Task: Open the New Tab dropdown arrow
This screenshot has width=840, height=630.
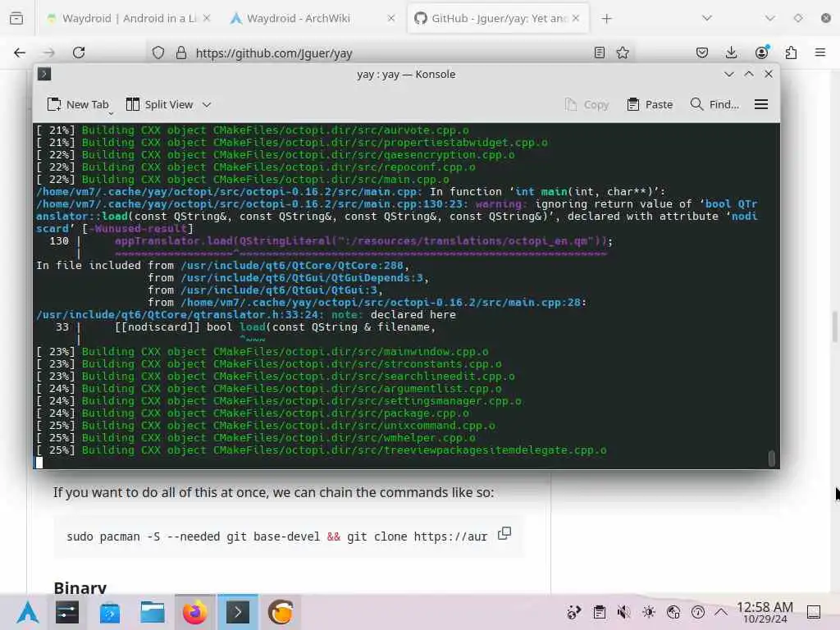Action: point(111,113)
